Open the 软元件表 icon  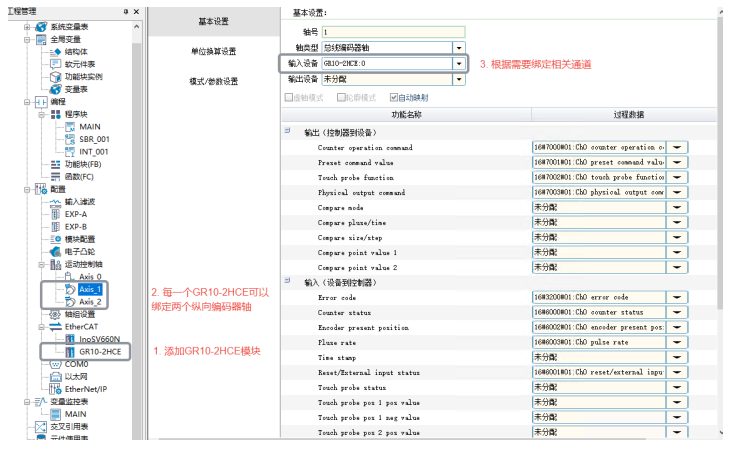(x=55, y=64)
